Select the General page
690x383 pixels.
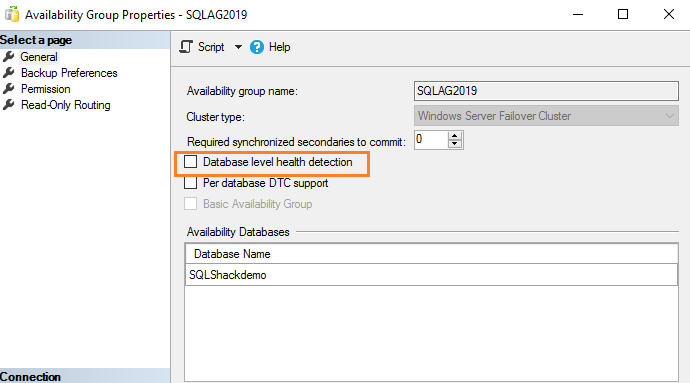tap(39, 57)
